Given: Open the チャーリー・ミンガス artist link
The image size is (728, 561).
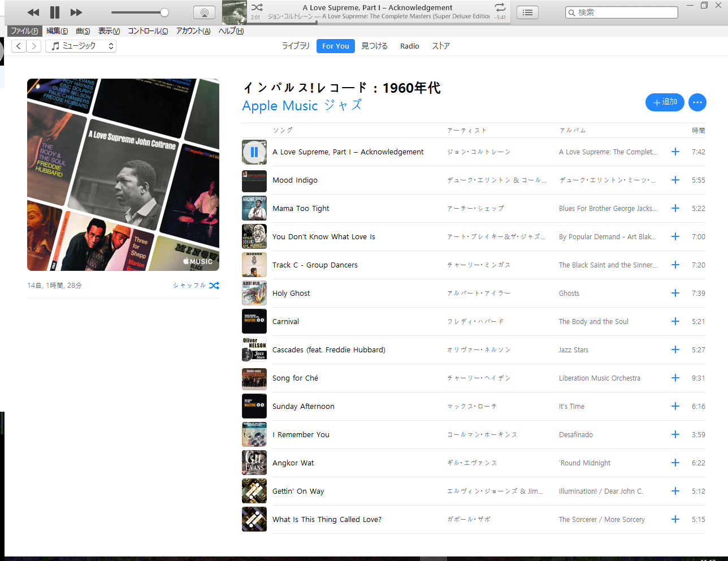Looking at the screenshot, I should [x=479, y=265].
